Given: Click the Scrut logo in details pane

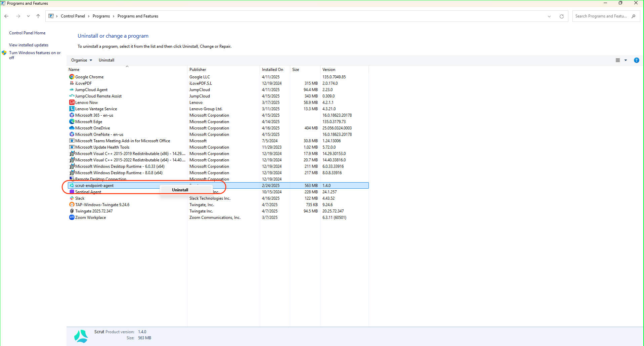Looking at the screenshot, I should pos(81,336).
